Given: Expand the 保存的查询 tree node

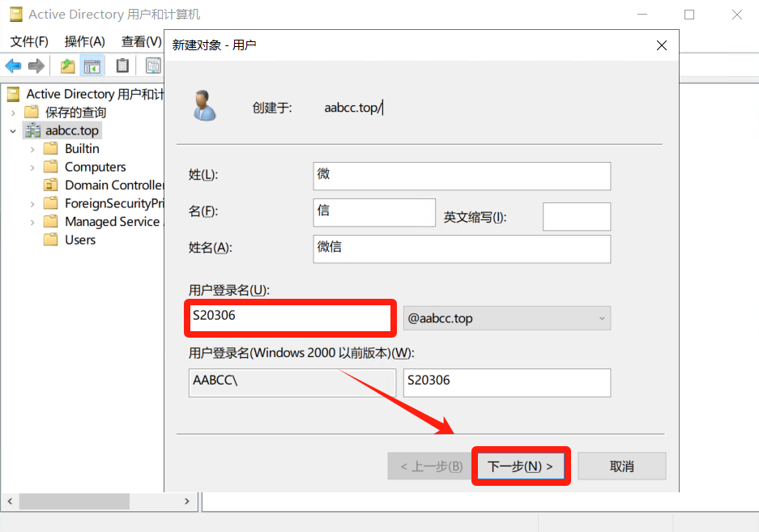Looking at the screenshot, I should point(13,113).
